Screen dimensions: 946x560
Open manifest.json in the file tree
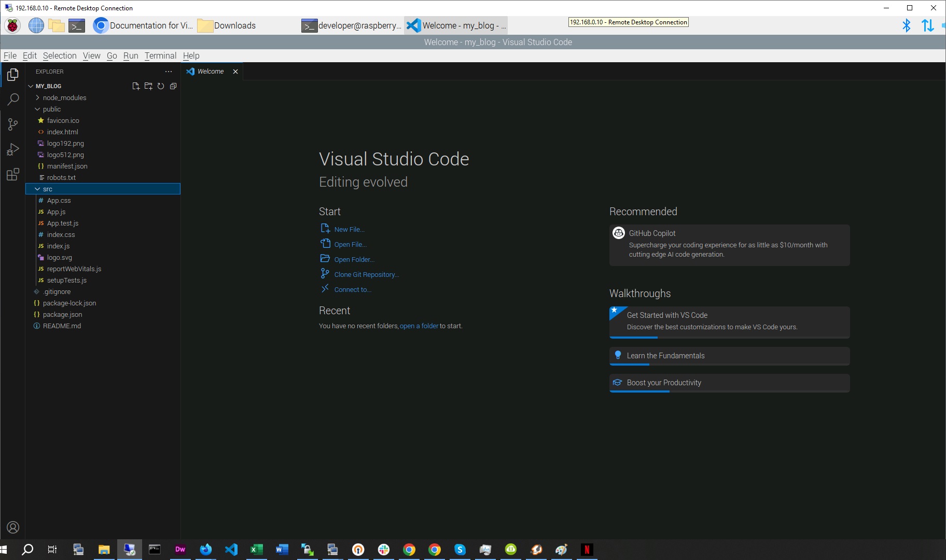[103, 166]
